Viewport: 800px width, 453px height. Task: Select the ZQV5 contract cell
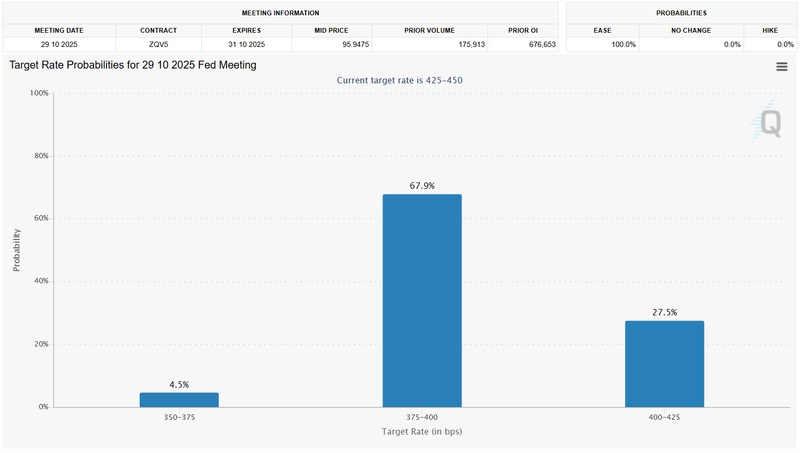(157, 45)
